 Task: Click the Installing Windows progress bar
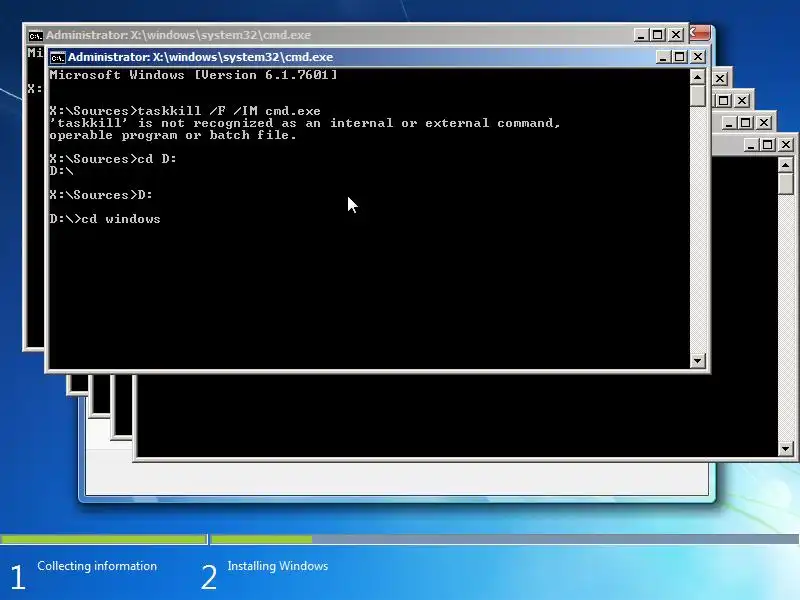[505, 539]
